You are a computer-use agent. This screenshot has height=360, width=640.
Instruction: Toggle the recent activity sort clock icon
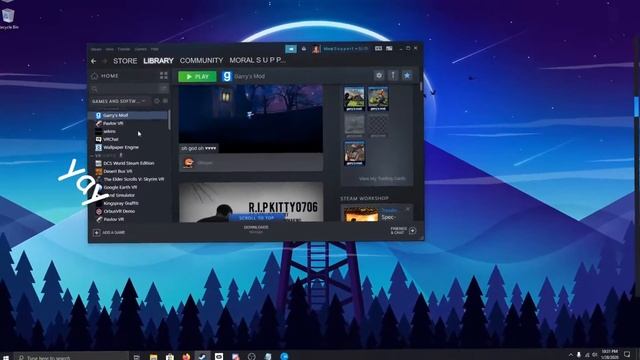(156, 101)
